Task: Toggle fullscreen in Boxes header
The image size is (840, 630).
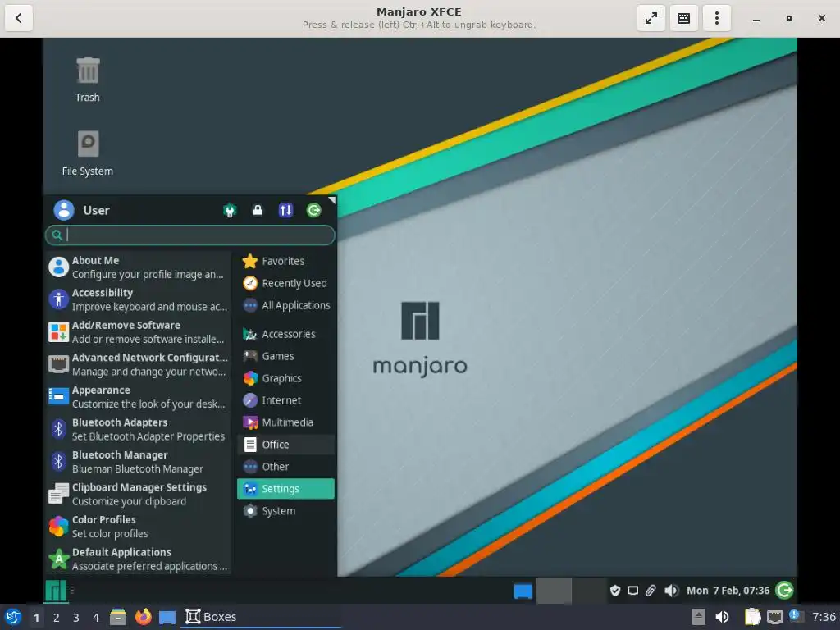Action: pyautogui.click(x=651, y=18)
